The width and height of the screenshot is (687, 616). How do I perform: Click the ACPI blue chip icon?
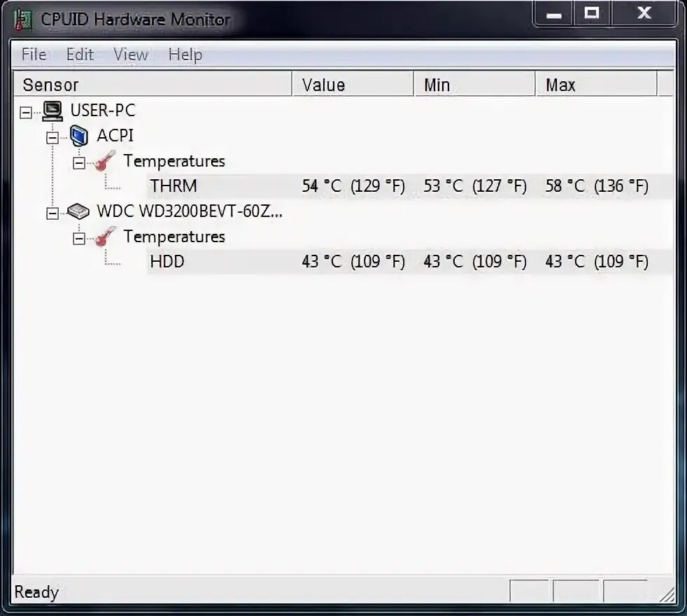(x=79, y=136)
